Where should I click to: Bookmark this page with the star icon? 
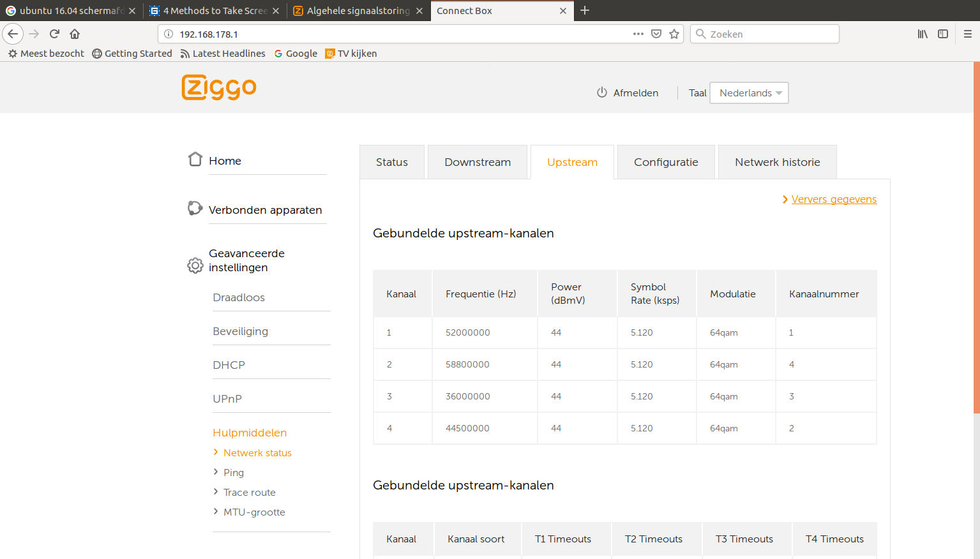pyautogui.click(x=674, y=34)
